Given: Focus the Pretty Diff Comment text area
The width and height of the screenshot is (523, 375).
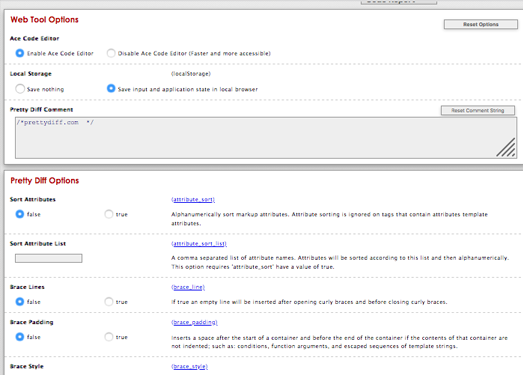Looking at the screenshot, I should (x=266, y=138).
